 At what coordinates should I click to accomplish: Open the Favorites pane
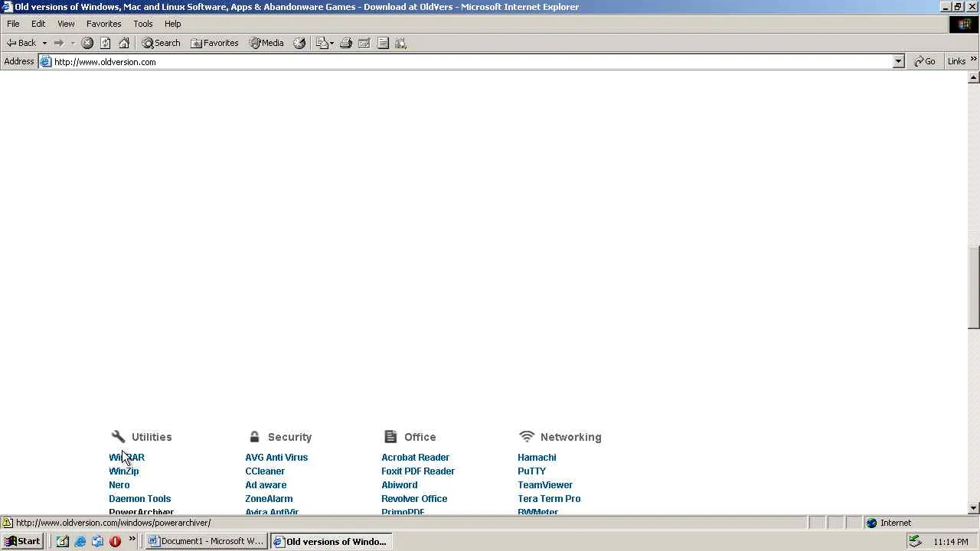[x=214, y=43]
